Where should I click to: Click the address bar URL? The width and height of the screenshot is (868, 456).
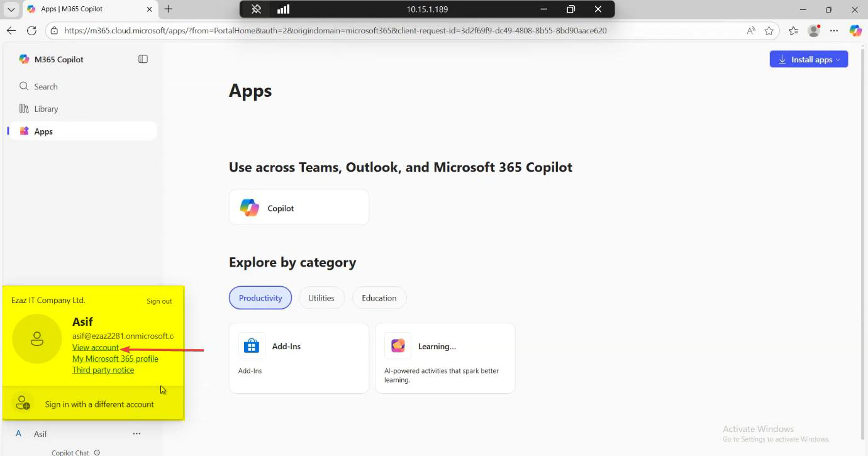[335, 30]
